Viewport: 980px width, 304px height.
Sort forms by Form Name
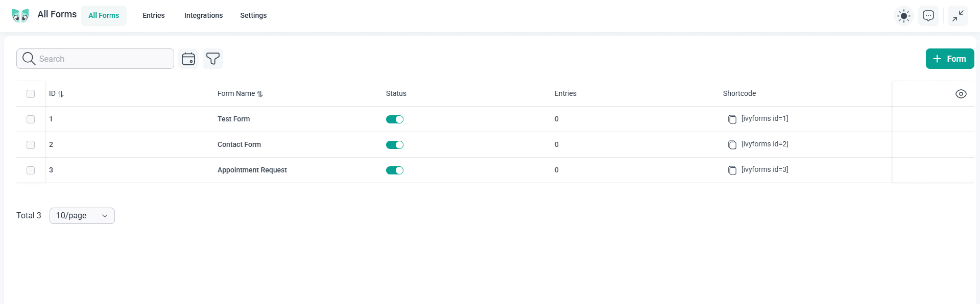pos(260,94)
